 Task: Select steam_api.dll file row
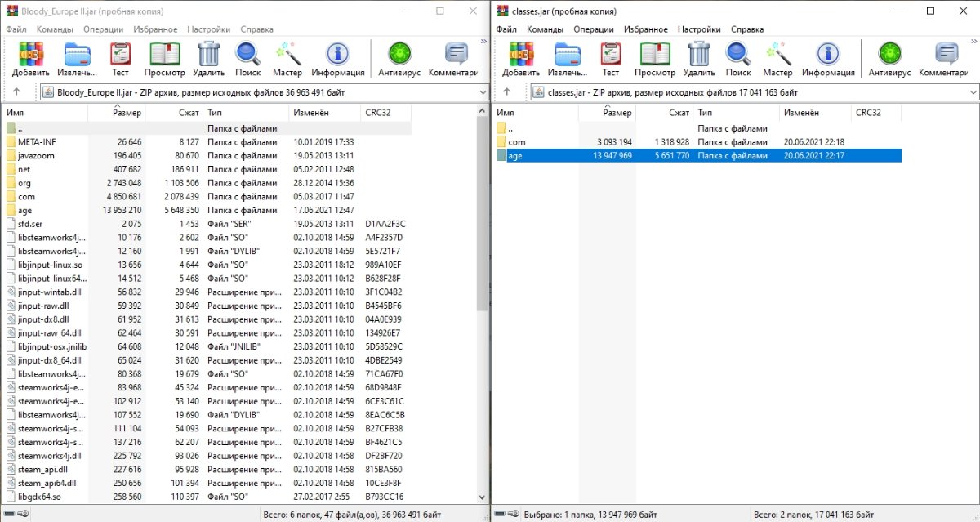click(x=207, y=469)
